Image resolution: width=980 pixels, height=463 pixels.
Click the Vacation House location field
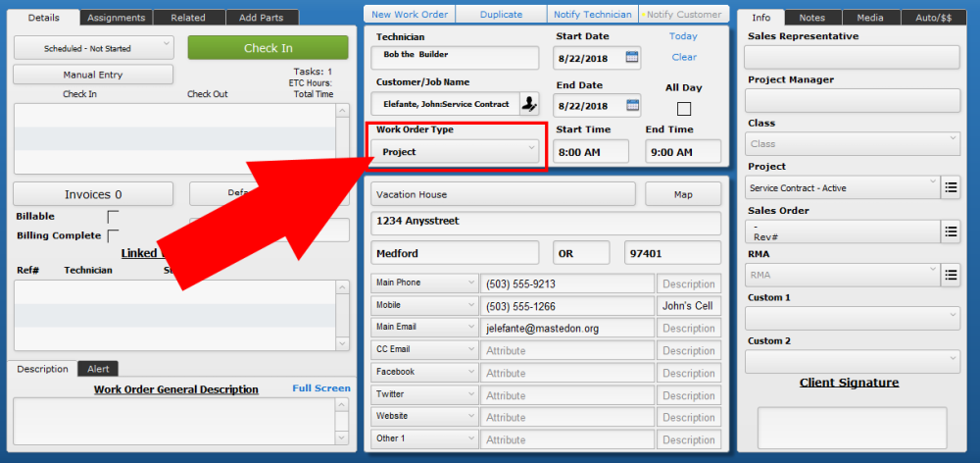point(503,194)
